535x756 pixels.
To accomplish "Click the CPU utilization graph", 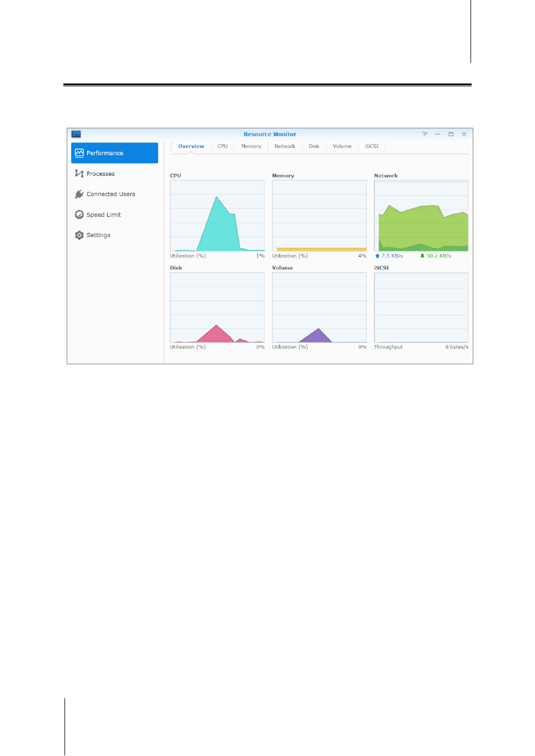I will coord(218,216).
